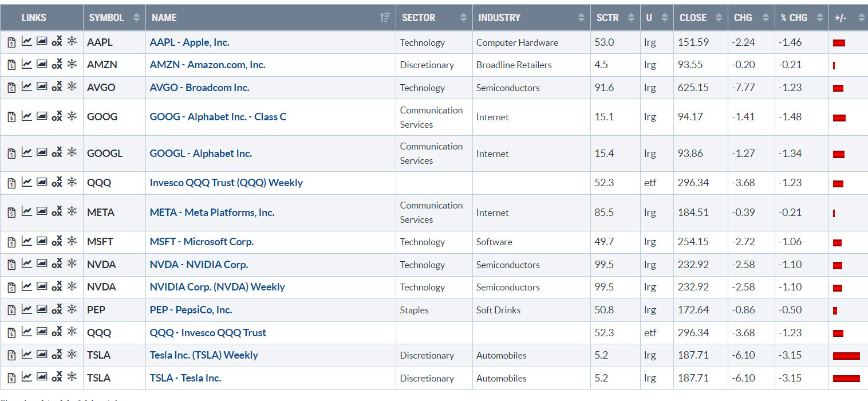Open GalleryView icon in AAPL row
The height and width of the screenshot is (401, 868).
42,41
